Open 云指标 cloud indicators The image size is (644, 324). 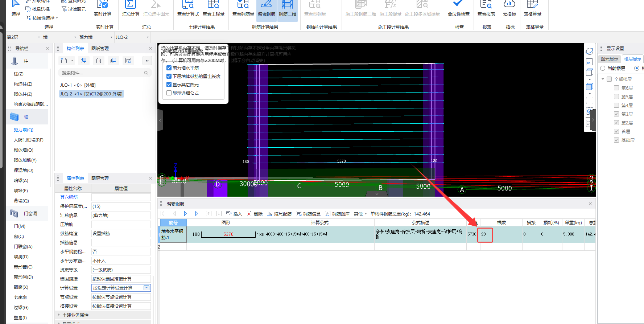pyautogui.click(x=509, y=9)
